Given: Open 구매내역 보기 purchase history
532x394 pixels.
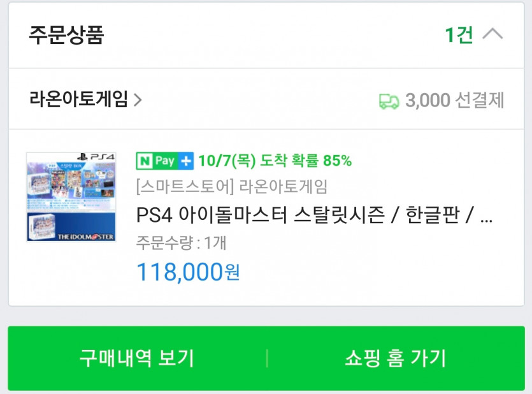Looking at the screenshot, I should coord(137,358).
